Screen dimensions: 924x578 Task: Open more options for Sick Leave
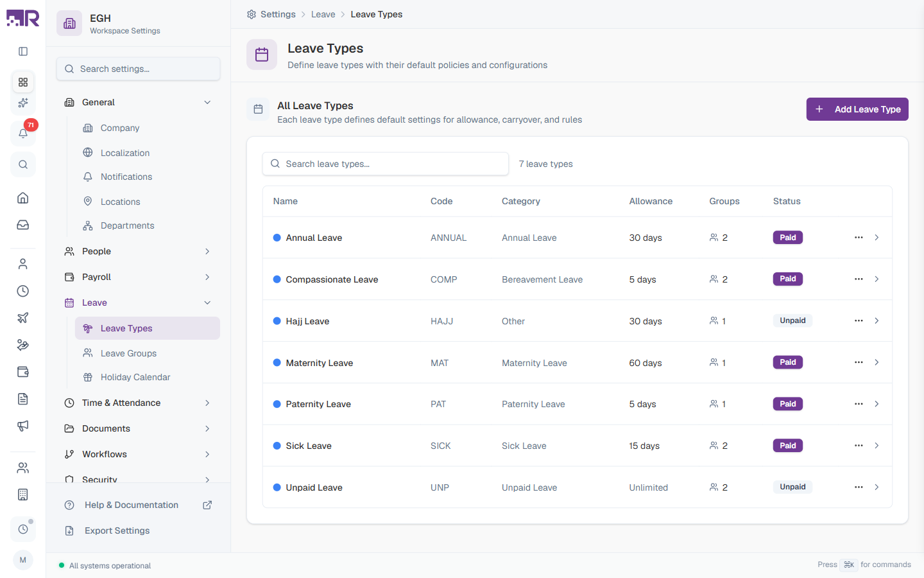859,446
